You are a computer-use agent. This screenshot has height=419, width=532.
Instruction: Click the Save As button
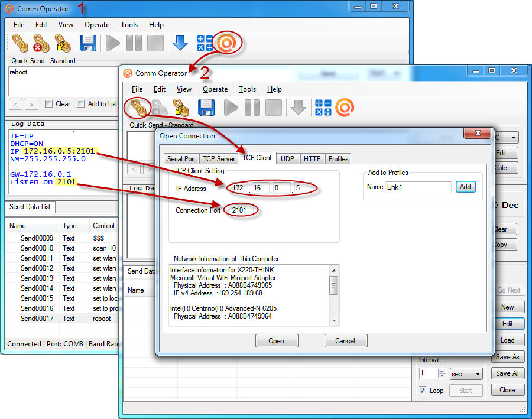point(507,356)
